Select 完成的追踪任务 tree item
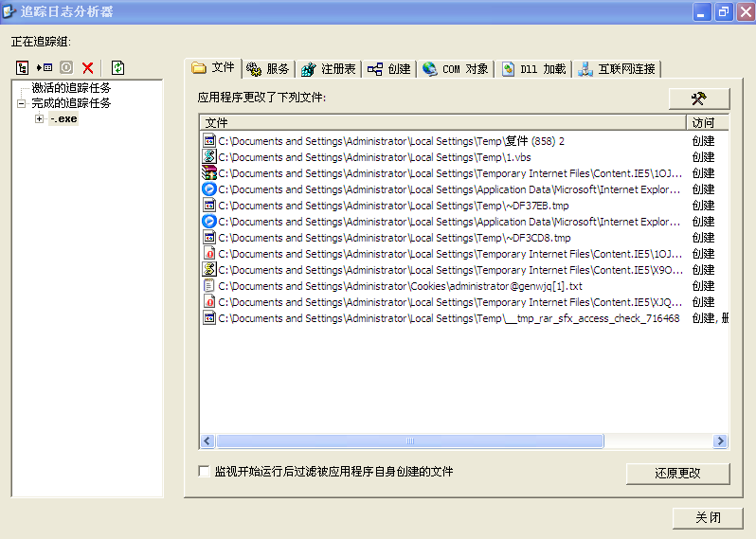Viewport: 756px width, 539px height. (71, 103)
